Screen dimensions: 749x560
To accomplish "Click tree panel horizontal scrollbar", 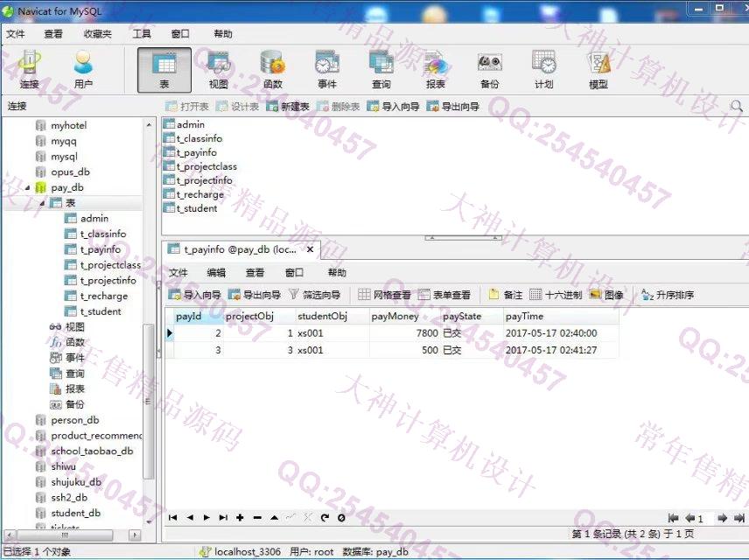I will coord(65,535).
